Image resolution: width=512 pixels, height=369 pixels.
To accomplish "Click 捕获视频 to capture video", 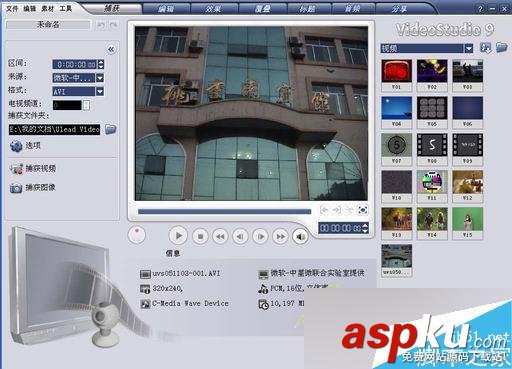I will [x=32, y=169].
